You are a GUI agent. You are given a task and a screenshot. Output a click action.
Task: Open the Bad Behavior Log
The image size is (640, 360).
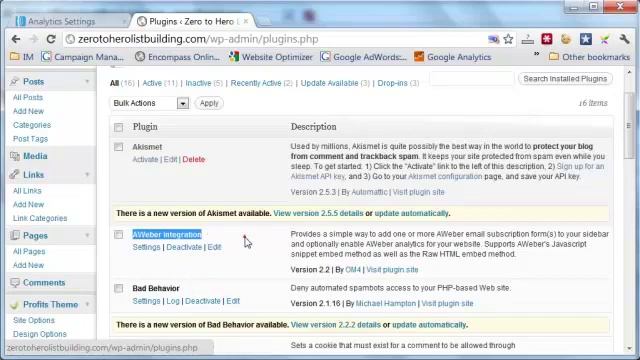(x=173, y=301)
